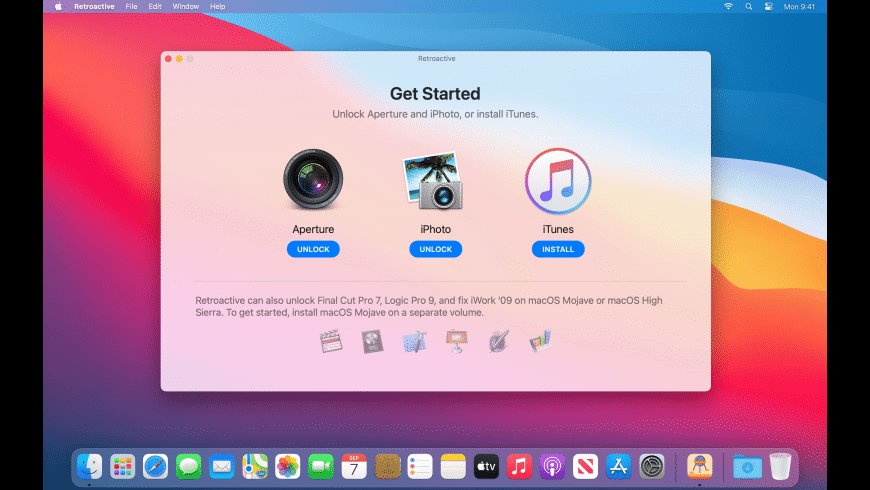Click the "Unlock Aperture and iPhoto, or install iTunes." subtitle

pyautogui.click(x=435, y=114)
